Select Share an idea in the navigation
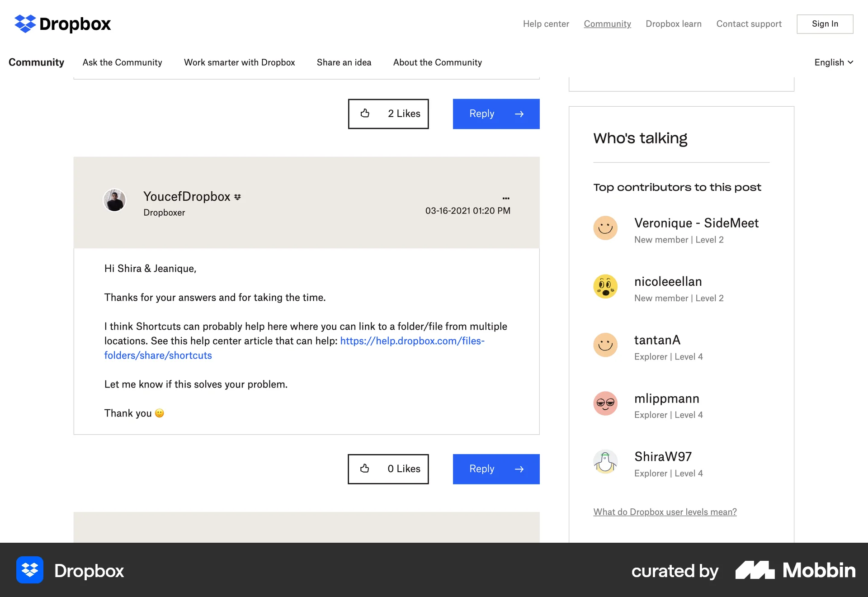Image resolution: width=868 pixels, height=597 pixels. click(344, 62)
